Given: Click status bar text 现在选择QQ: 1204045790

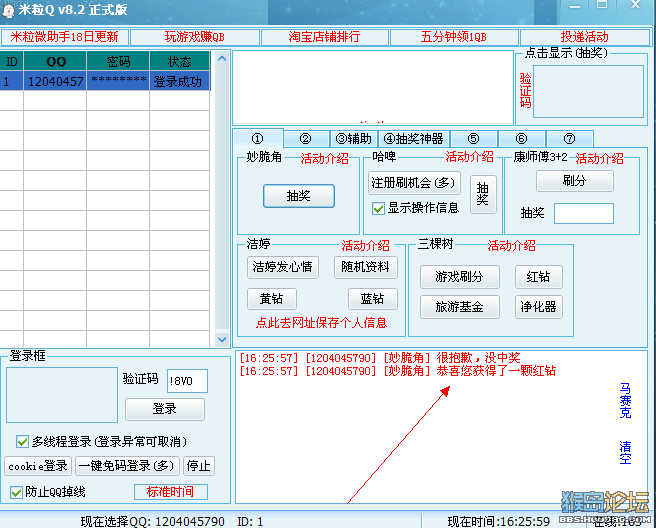Looking at the screenshot, I should [x=152, y=521].
